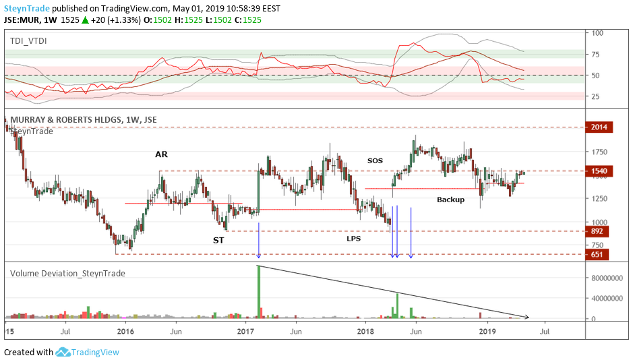
Task: Select the TDI_VTDI indicator label
Action: click(x=28, y=40)
